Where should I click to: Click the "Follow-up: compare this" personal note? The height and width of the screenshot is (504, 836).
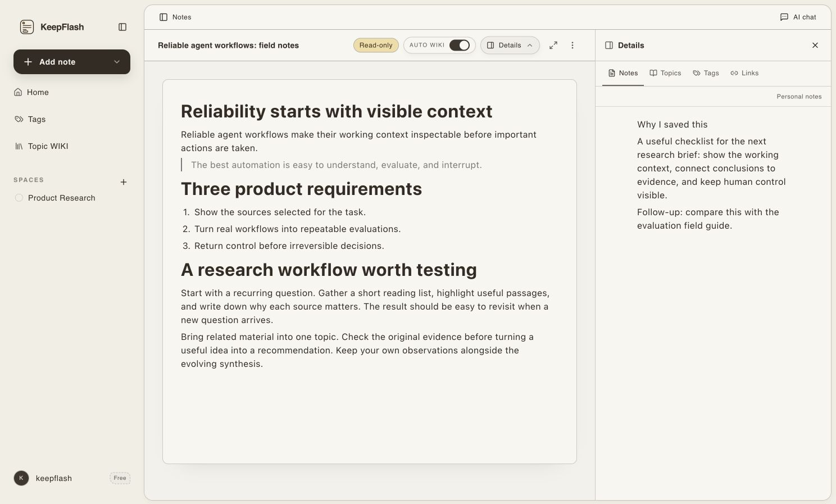click(x=708, y=219)
